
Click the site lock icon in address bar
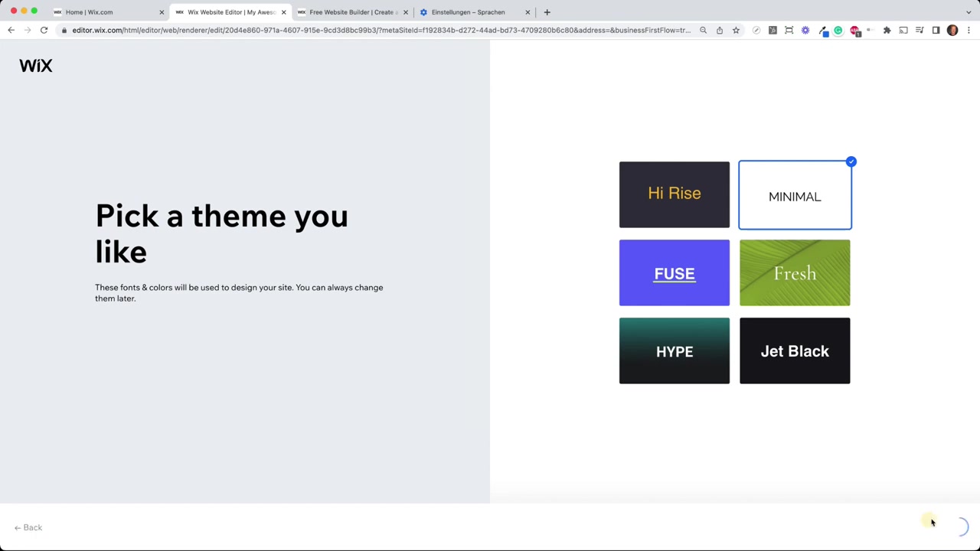coord(65,30)
